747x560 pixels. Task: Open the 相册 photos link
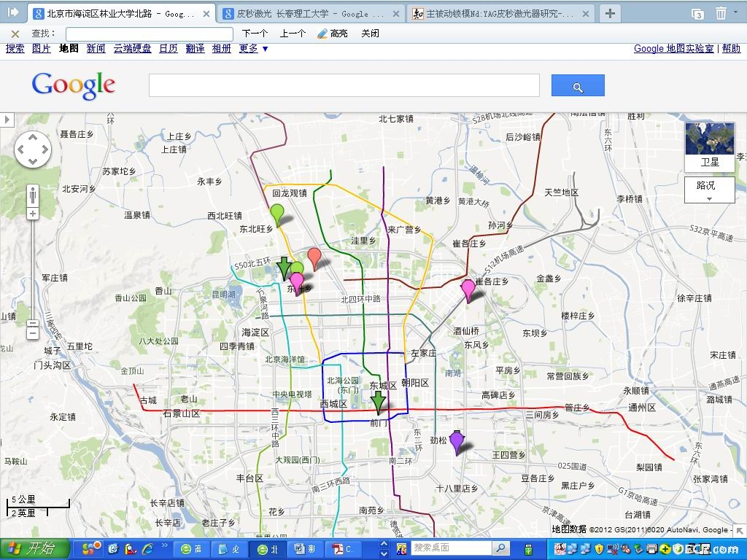222,49
